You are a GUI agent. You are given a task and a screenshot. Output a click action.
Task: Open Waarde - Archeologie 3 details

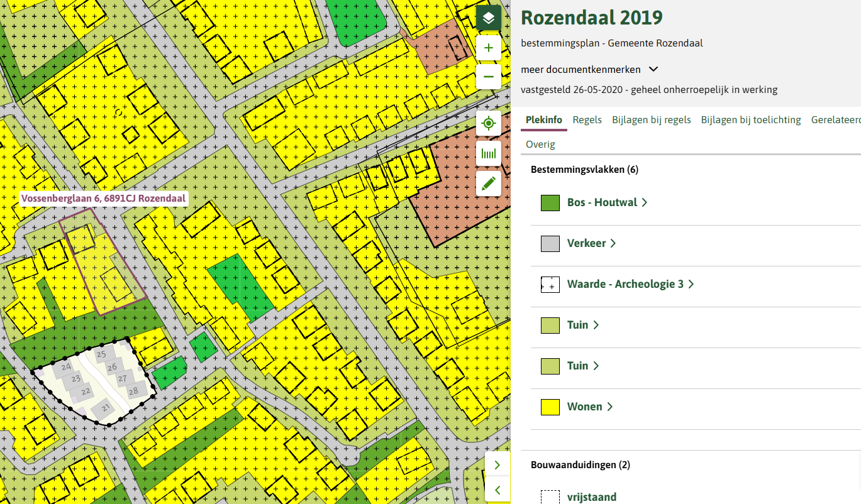click(x=630, y=284)
